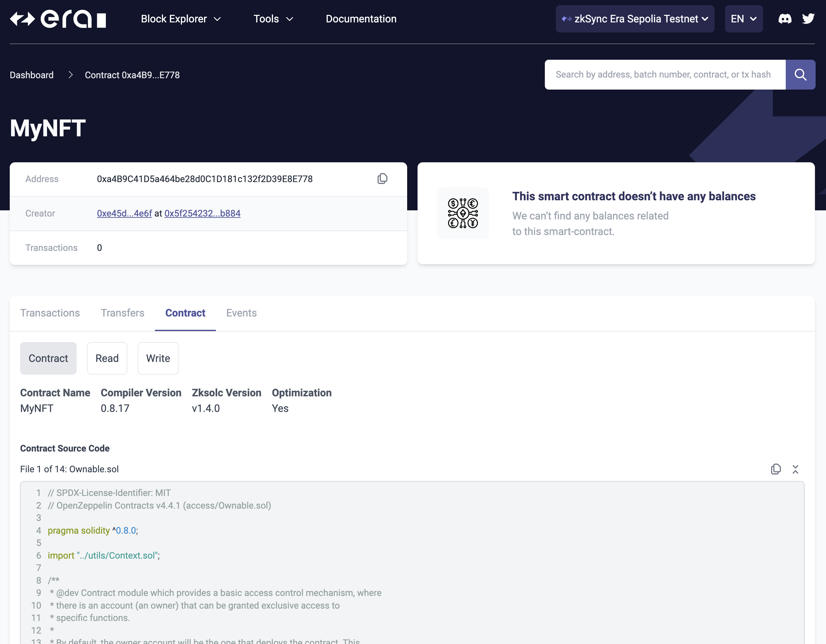
Task: Click the search magnifier button
Action: click(x=800, y=75)
